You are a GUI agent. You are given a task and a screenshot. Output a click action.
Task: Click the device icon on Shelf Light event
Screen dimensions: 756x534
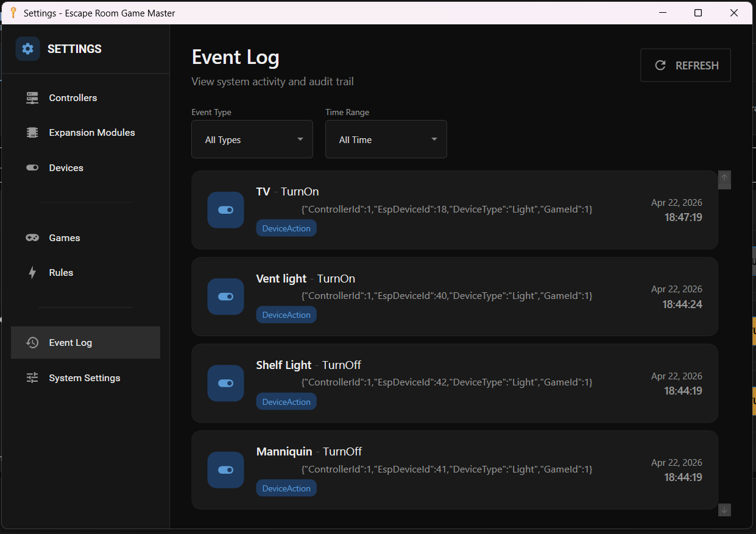coord(225,384)
